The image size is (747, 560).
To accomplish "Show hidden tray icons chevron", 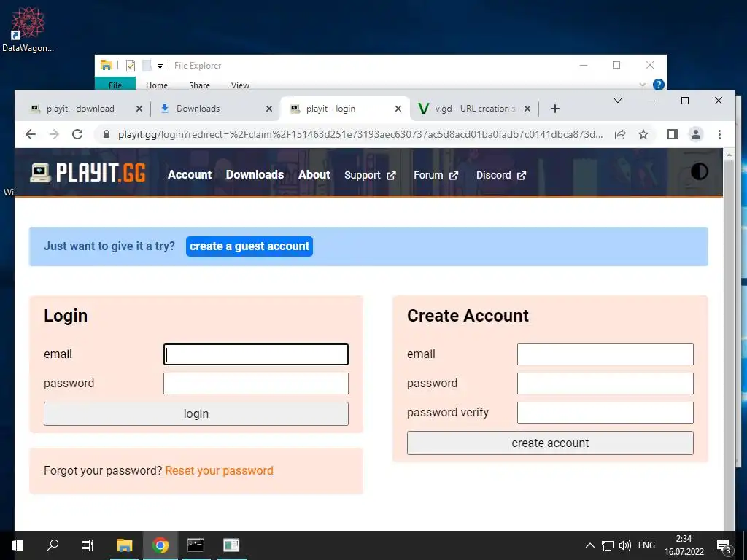I will (x=589, y=545).
